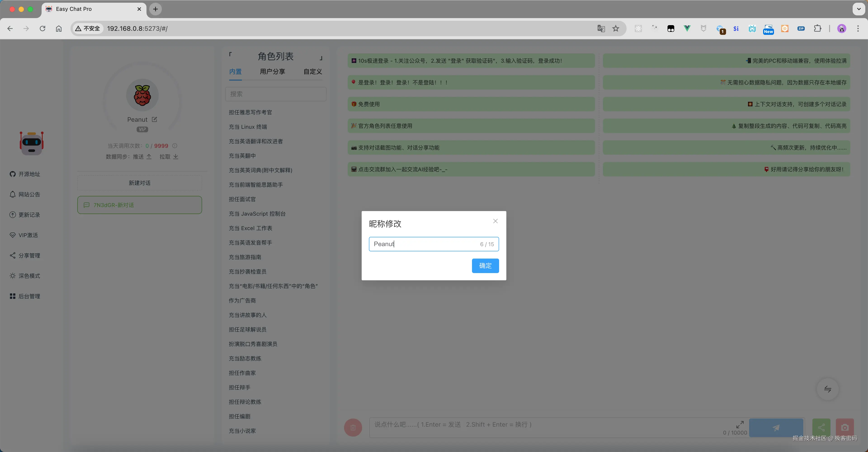Screen dimensions: 868x452
Task: Edit nickname via the pencil icon beside Peanut
Action: (155, 119)
